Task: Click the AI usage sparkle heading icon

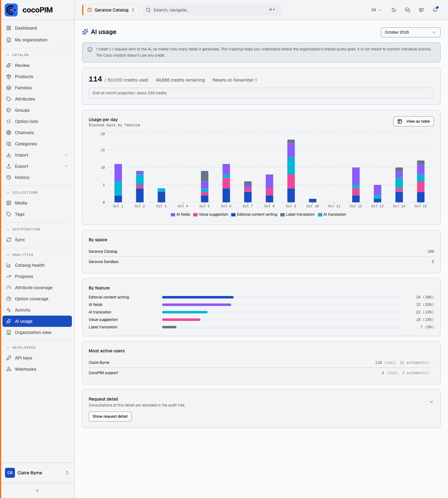Action: (x=85, y=32)
